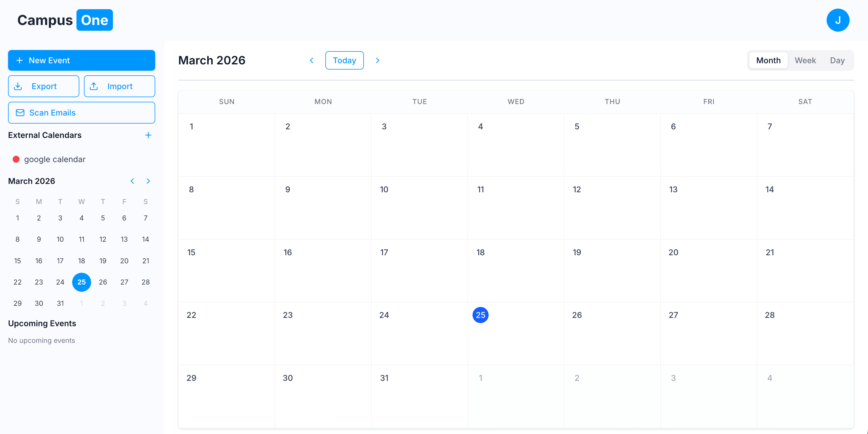Click the plus icon inside New Event button
This screenshot has width=868, height=434.
click(x=20, y=60)
